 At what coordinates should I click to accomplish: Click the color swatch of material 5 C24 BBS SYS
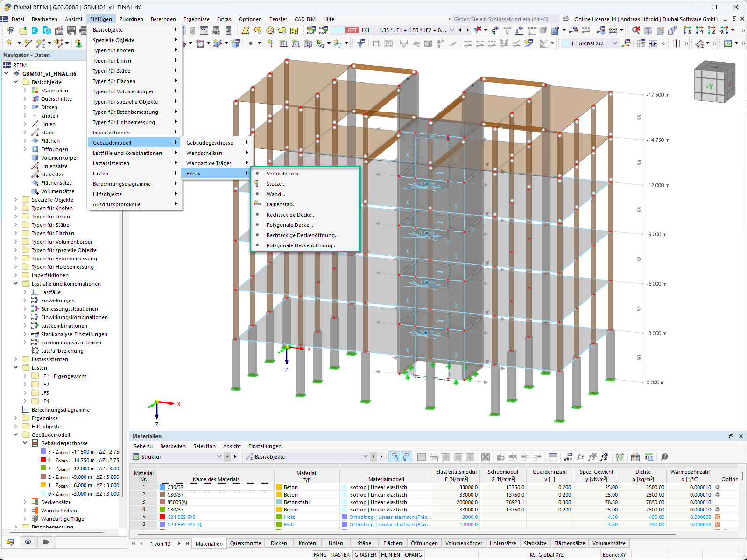pyautogui.click(x=162, y=517)
